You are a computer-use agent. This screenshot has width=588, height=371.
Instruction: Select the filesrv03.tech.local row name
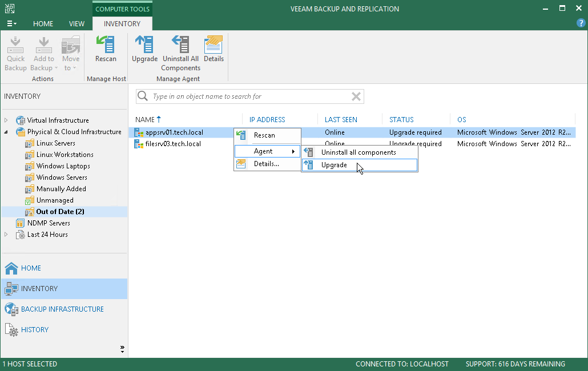pos(173,144)
